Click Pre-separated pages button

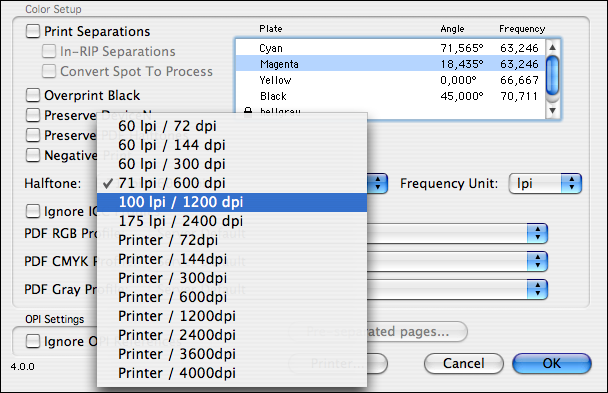pyautogui.click(x=378, y=332)
